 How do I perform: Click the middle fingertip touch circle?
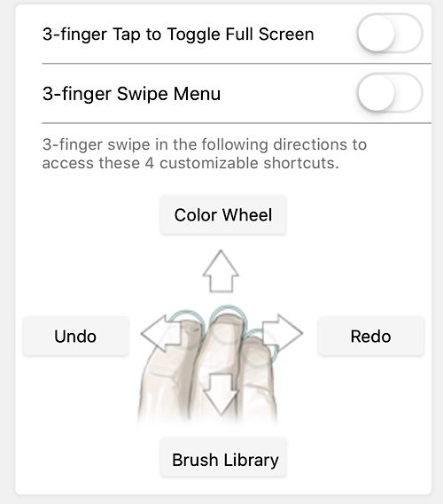pos(228,325)
